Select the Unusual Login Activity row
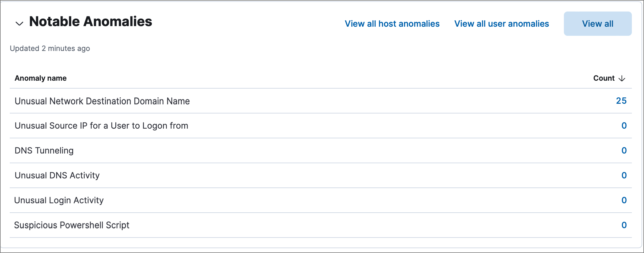Viewport: 644px width, 253px height. (x=59, y=200)
